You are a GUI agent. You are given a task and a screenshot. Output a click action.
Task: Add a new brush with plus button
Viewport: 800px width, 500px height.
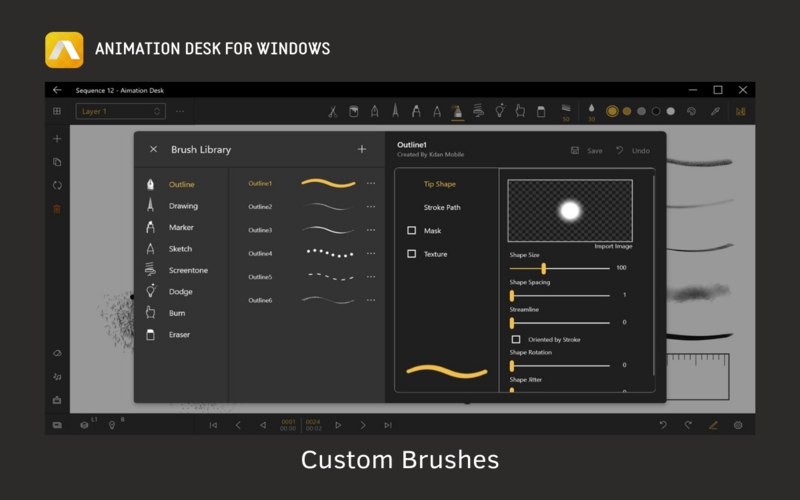pyautogui.click(x=362, y=149)
